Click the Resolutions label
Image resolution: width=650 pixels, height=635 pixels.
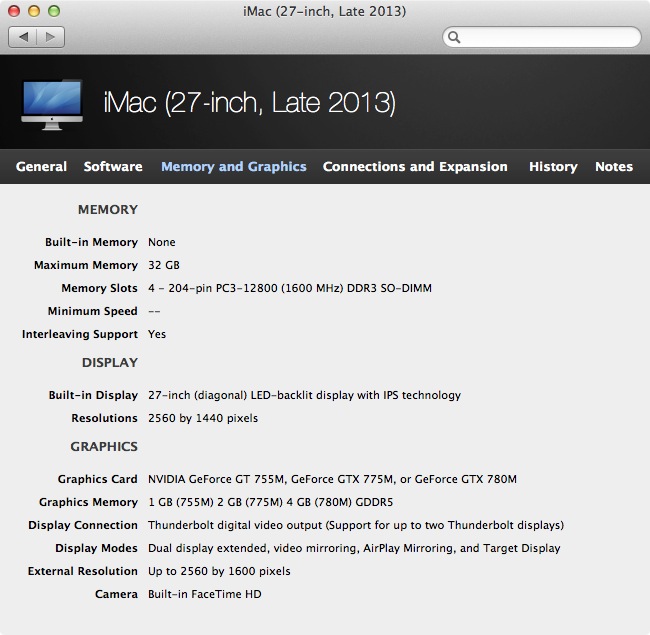pos(104,418)
